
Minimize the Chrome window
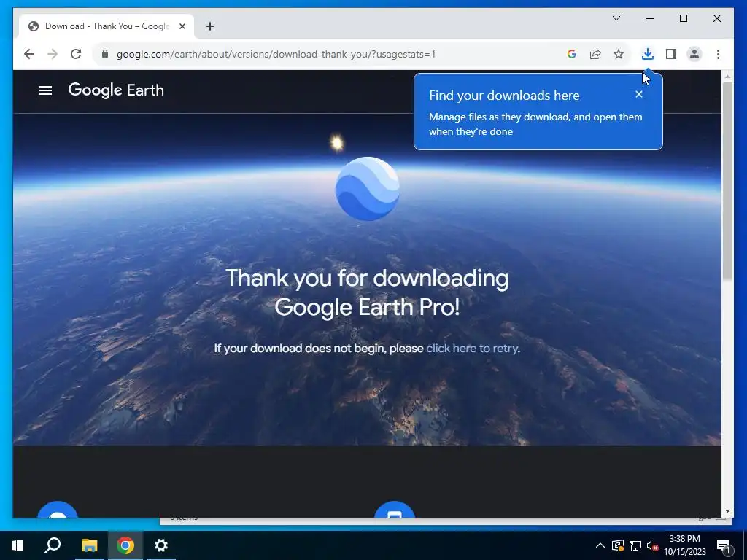click(650, 18)
